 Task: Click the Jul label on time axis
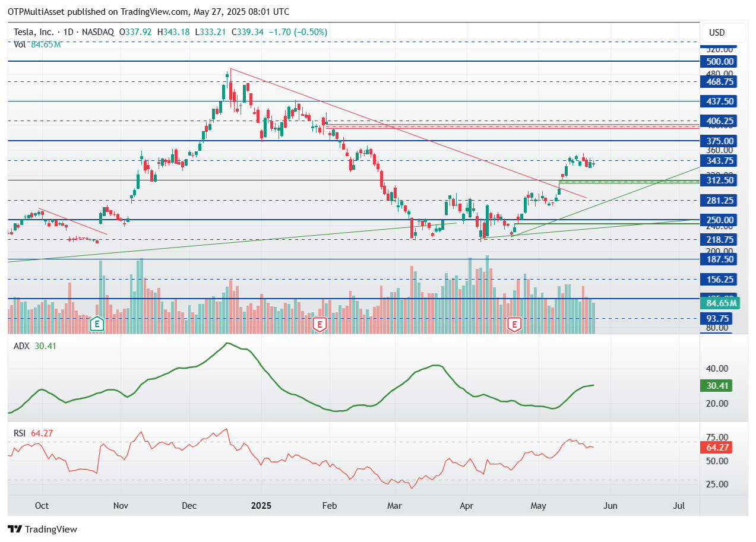[x=679, y=506]
